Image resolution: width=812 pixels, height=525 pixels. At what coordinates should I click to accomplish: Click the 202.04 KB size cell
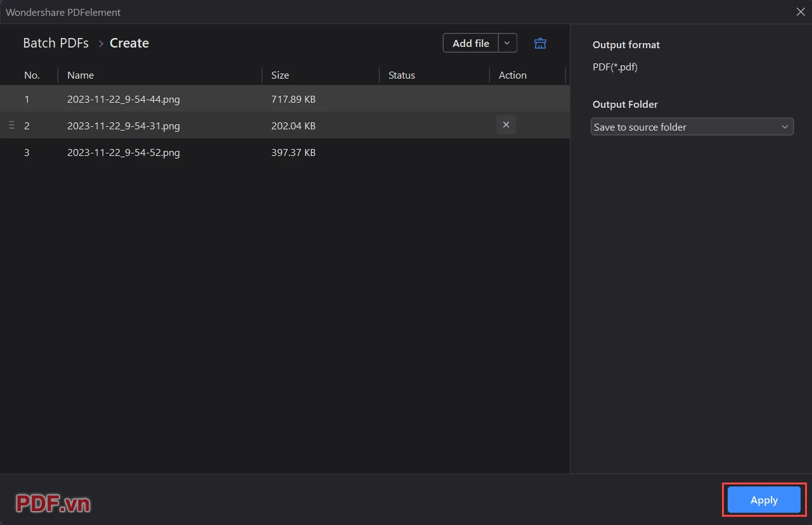[293, 126]
